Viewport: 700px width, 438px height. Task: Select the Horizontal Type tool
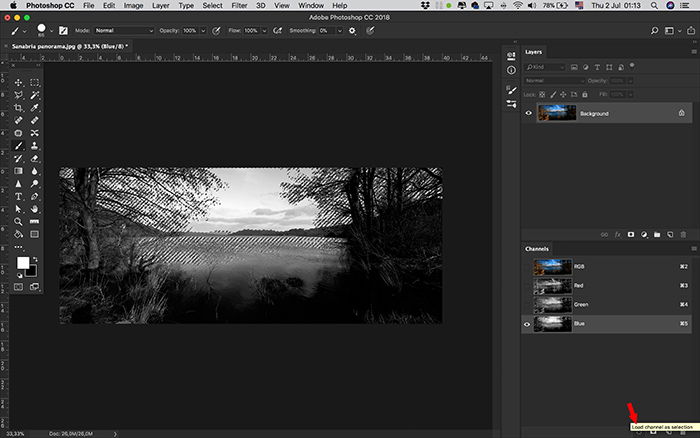click(x=18, y=196)
